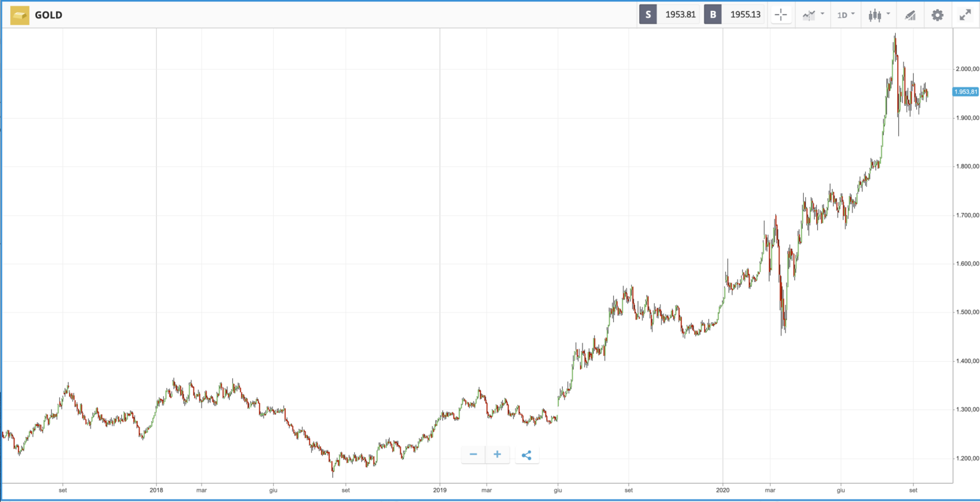980x502 pixels.
Task: Click the candlestick style icon
Action: tap(875, 15)
